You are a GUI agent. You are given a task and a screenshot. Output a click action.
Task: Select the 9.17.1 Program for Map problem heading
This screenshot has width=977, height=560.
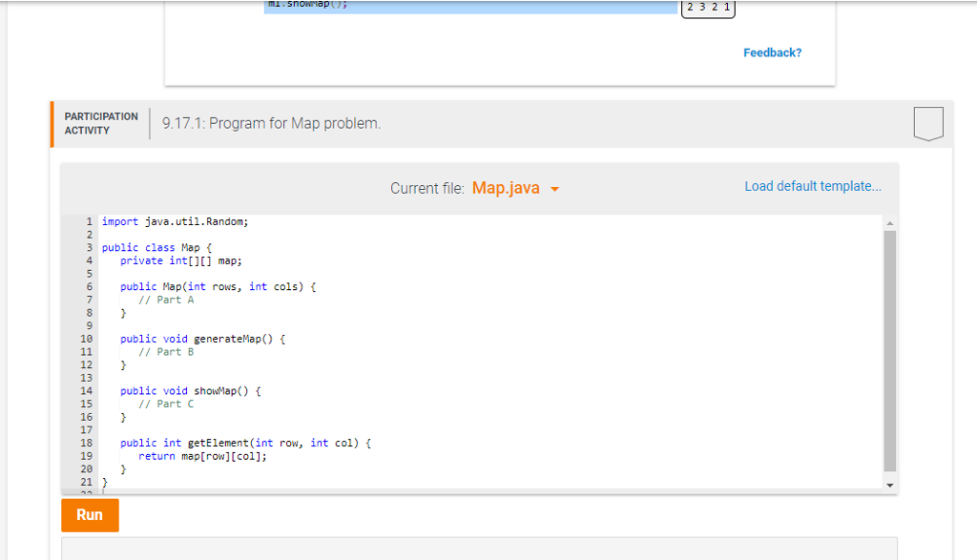point(270,122)
